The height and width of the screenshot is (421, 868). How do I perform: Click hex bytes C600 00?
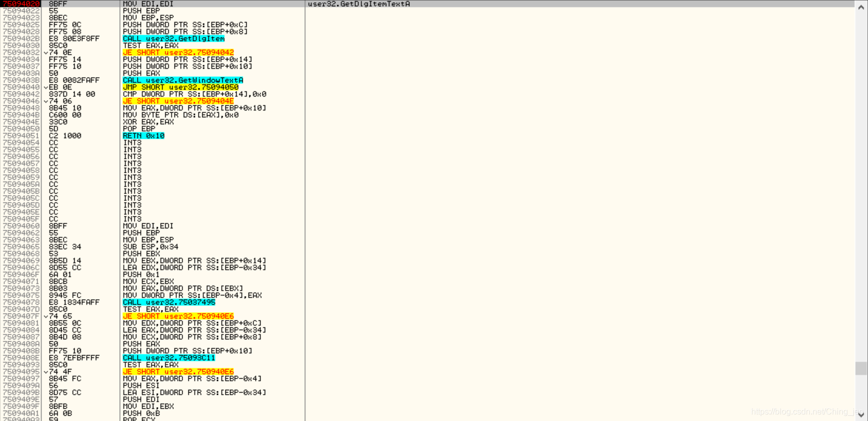point(65,115)
